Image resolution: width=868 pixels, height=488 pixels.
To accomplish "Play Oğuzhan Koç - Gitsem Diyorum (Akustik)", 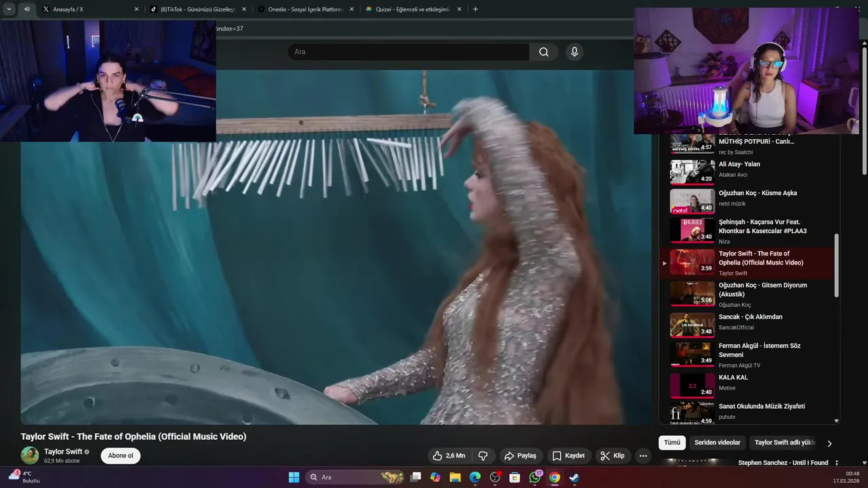I will [x=746, y=294].
